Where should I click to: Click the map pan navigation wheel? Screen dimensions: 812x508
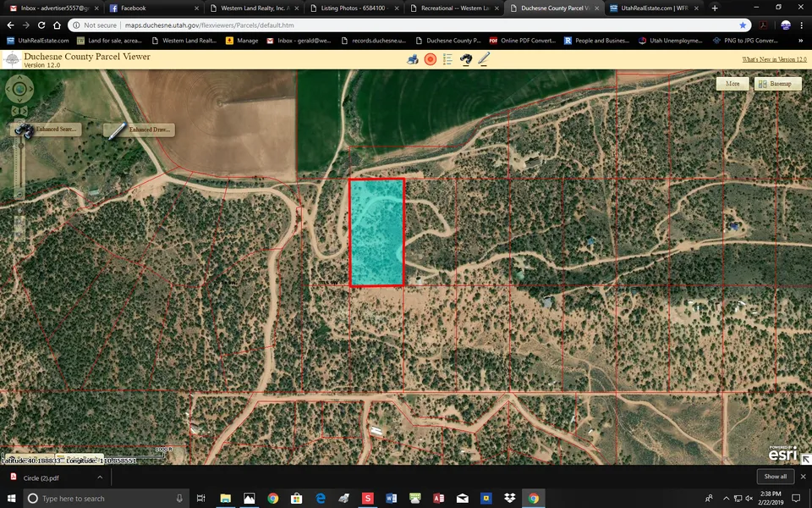coord(19,89)
